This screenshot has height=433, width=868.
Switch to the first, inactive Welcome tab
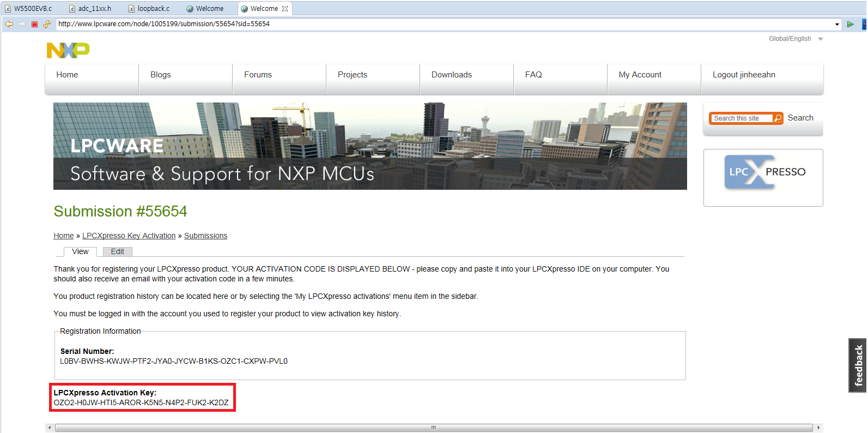(205, 9)
